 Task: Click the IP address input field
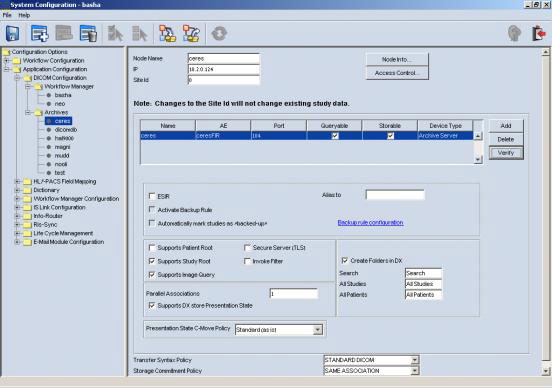tap(224, 69)
